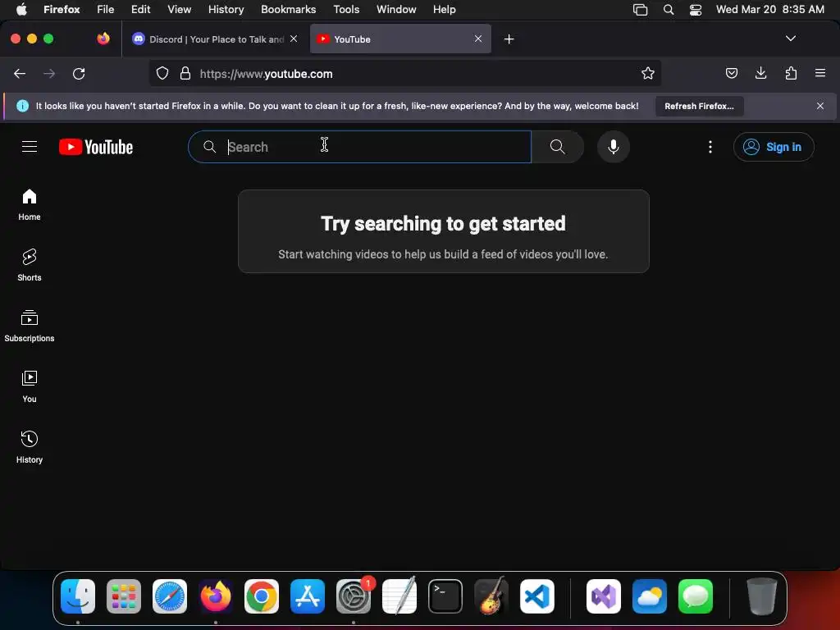Launch Visual Studio Code from Dock
The height and width of the screenshot is (630, 840).
537,596
